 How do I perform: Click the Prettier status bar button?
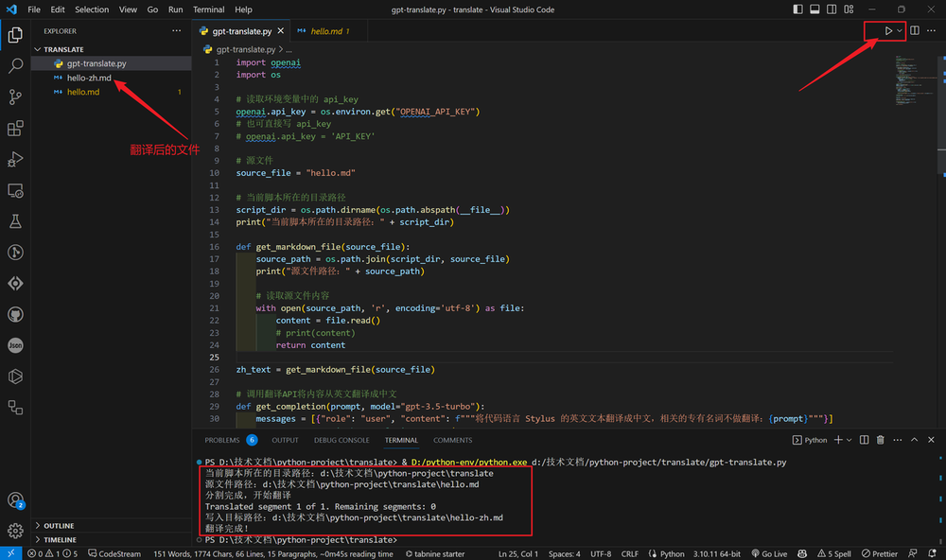click(x=880, y=553)
